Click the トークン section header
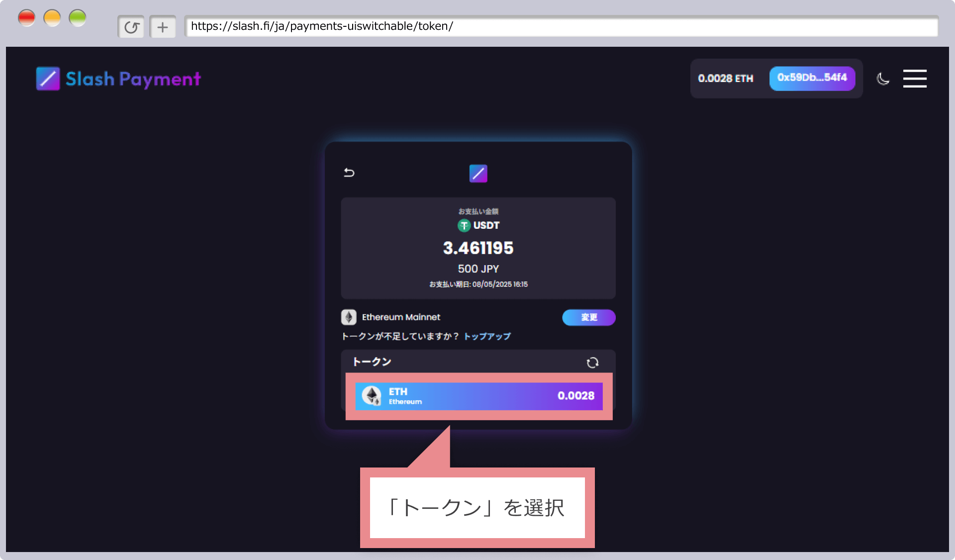 point(372,362)
